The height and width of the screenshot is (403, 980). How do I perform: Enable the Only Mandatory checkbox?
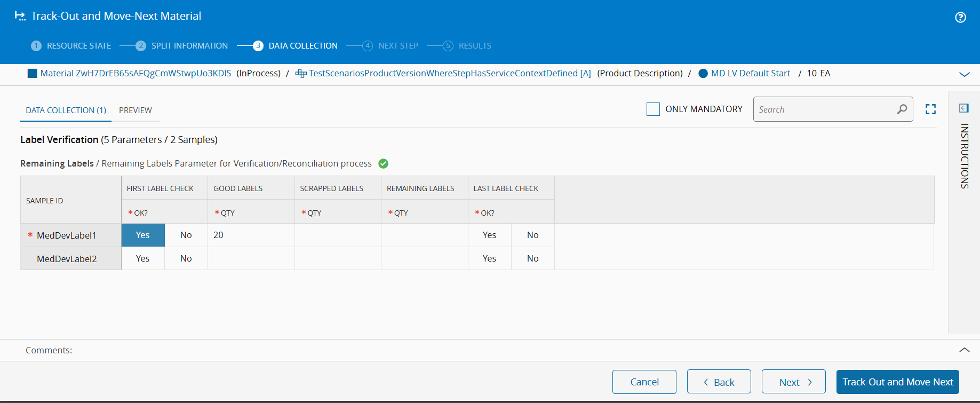click(x=653, y=109)
